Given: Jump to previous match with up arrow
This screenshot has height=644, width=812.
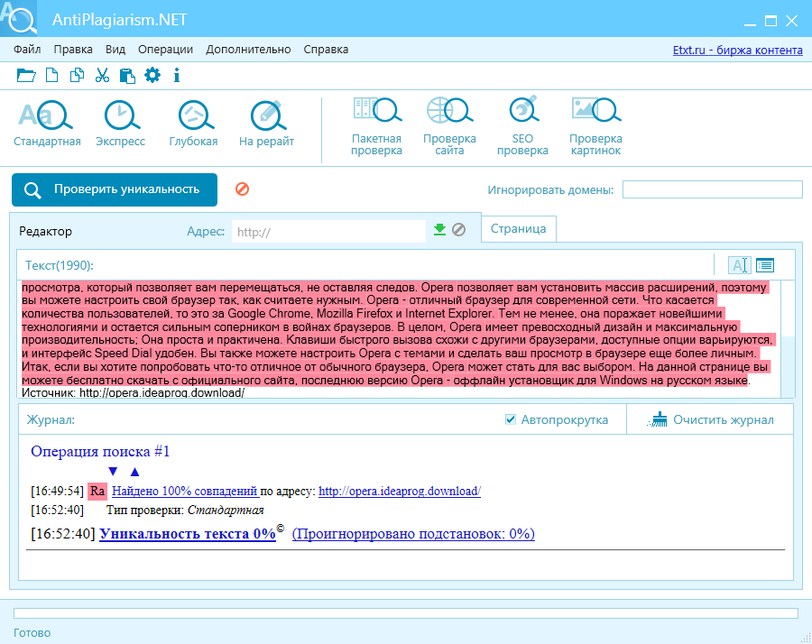Looking at the screenshot, I should (134, 471).
